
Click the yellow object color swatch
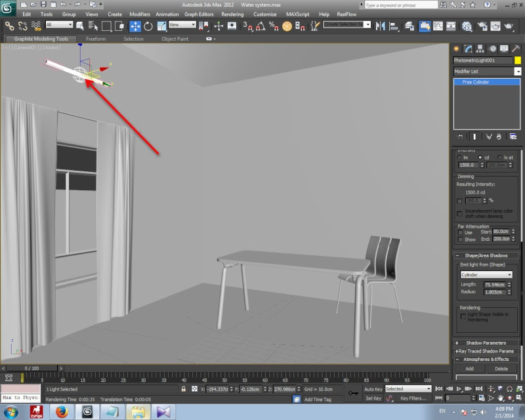tap(518, 60)
